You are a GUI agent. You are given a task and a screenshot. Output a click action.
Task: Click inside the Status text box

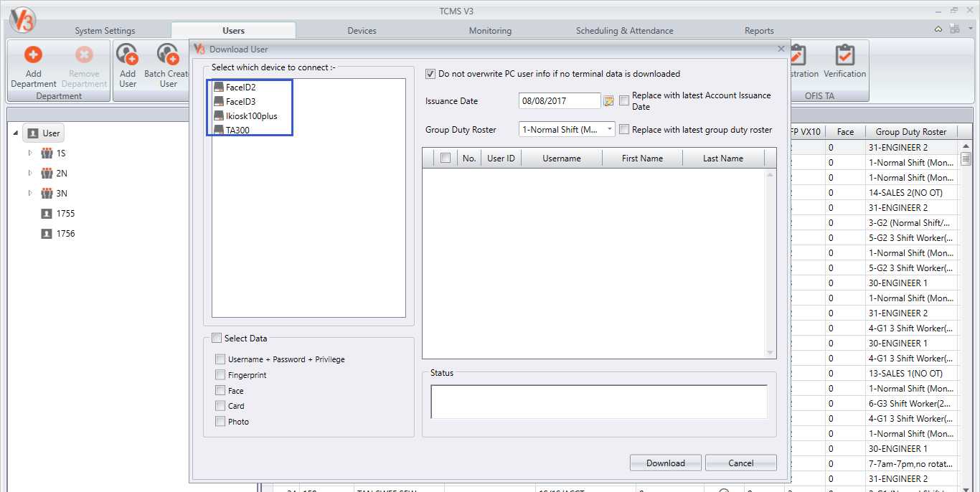coord(599,402)
